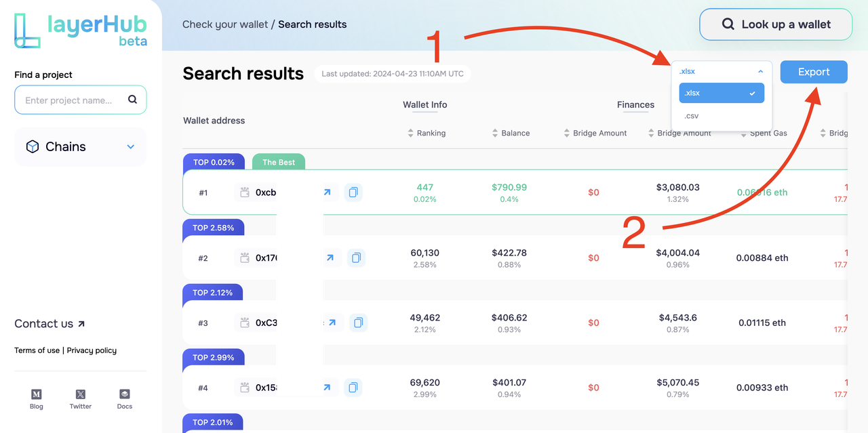The width and height of the screenshot is (868, 433).
Task: Expand the Chains section
Action: pyautogui.click(x=80, y=146)
